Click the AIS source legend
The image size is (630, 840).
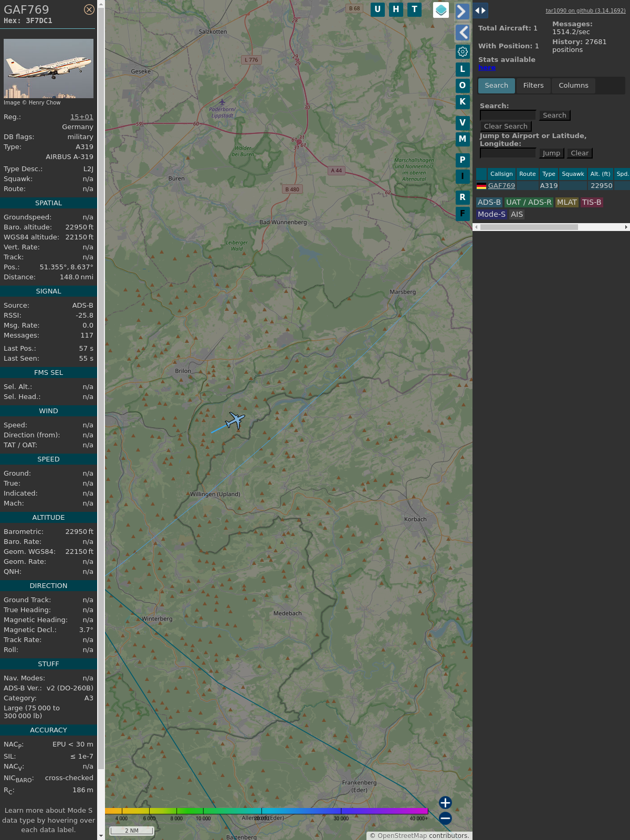click(517, 215)
